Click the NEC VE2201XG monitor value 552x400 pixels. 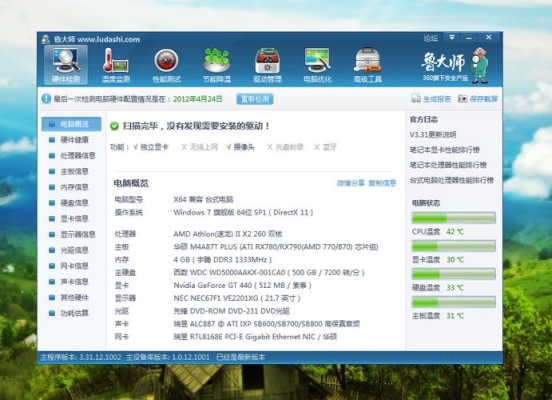[237, 298]
